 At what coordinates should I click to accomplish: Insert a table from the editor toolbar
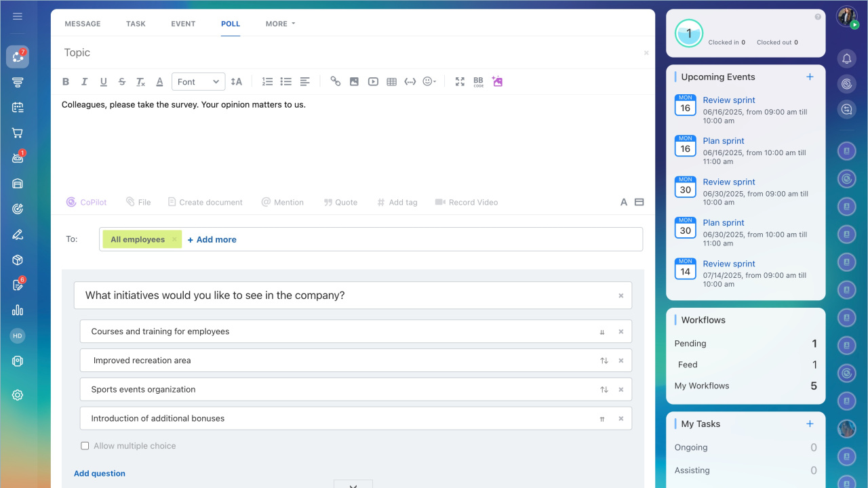click(391, 81)
